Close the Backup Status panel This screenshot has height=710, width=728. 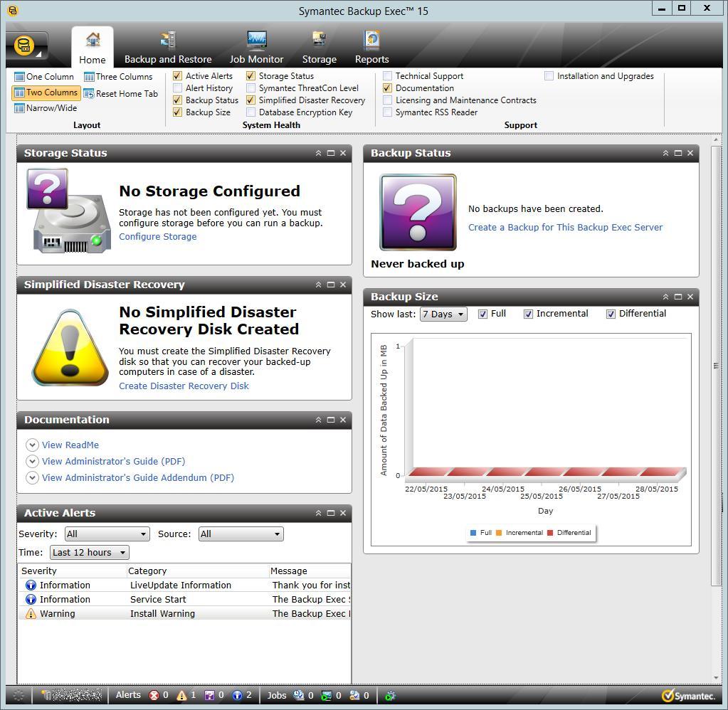coord(690,153)
